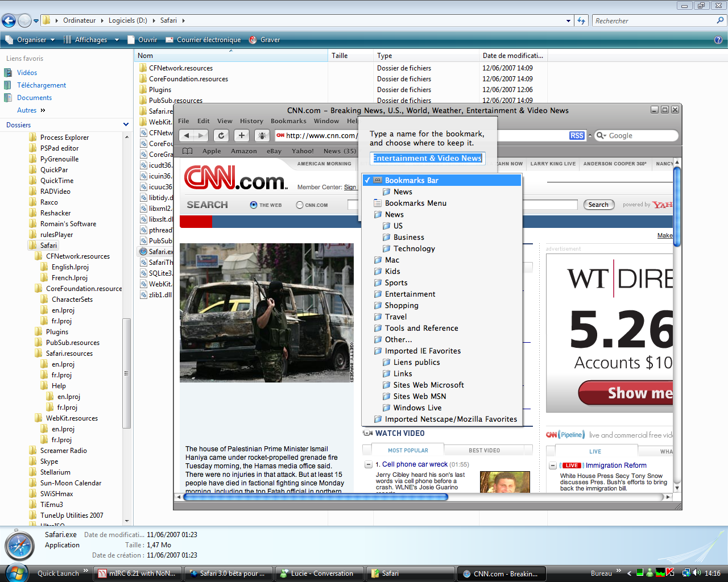Image resolution: width=728 pixels, height=582 pixels.
Task: Switch to the Lucie Conversation taskbar button
Action: click(x=318, y=573)
